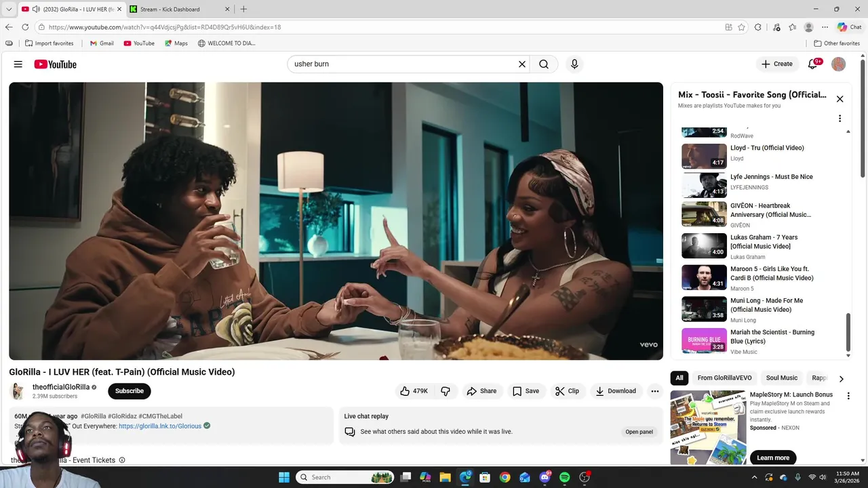The width and height of the screenshot is (868, 488).
Task: Open the YouTube bookmark
Action: coord(139,43)
